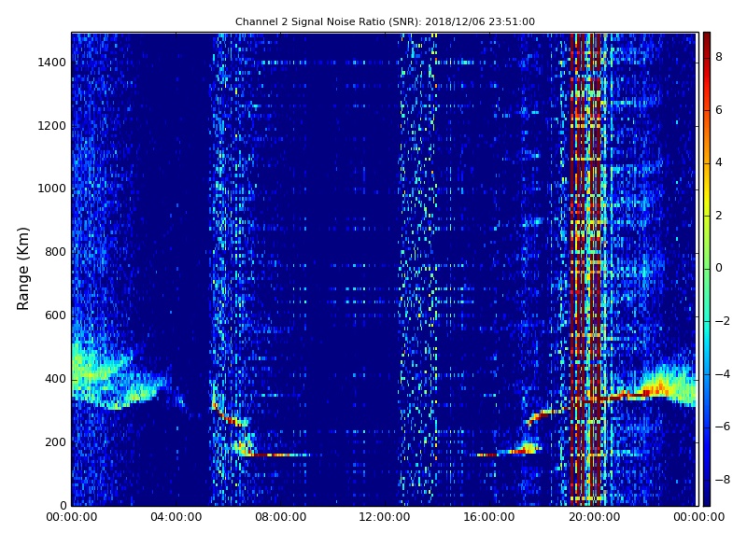Click the colorbar tick label for 6
Screen dimensions: 747x560
click(718, 110)
